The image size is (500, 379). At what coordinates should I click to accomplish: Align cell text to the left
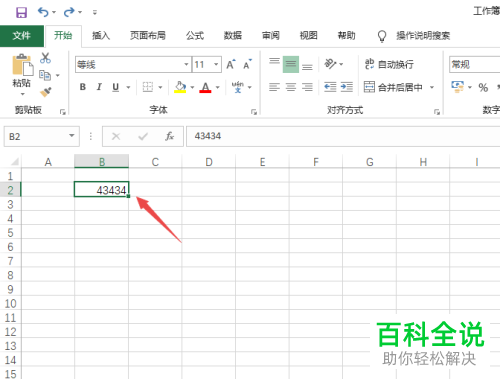coord(274,87)
